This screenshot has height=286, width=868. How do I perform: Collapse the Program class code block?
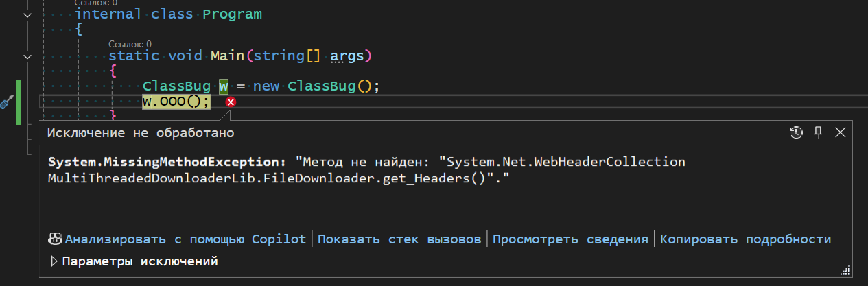(27, 14)
